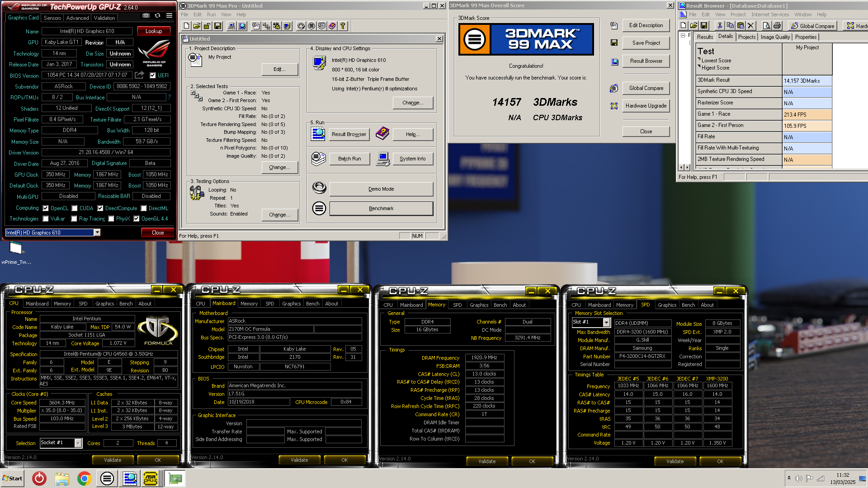
Task: Click Demo Mode ring icon in 3DMark toolbar
Action: click(301, 26)
